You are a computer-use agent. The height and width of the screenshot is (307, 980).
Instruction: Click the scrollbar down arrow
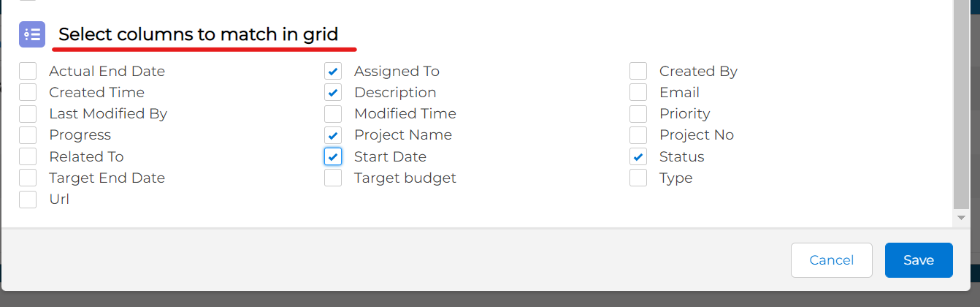coord(962,218)
